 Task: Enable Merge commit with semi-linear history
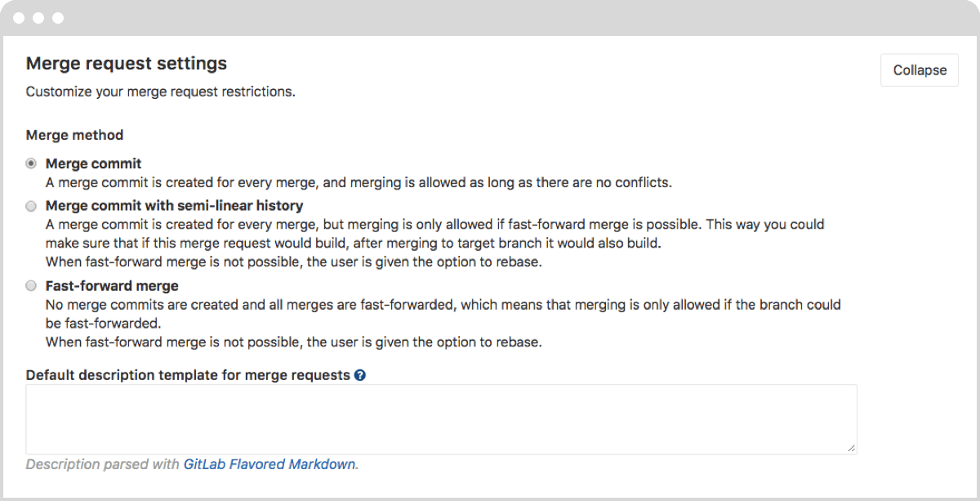coord(30,206)
